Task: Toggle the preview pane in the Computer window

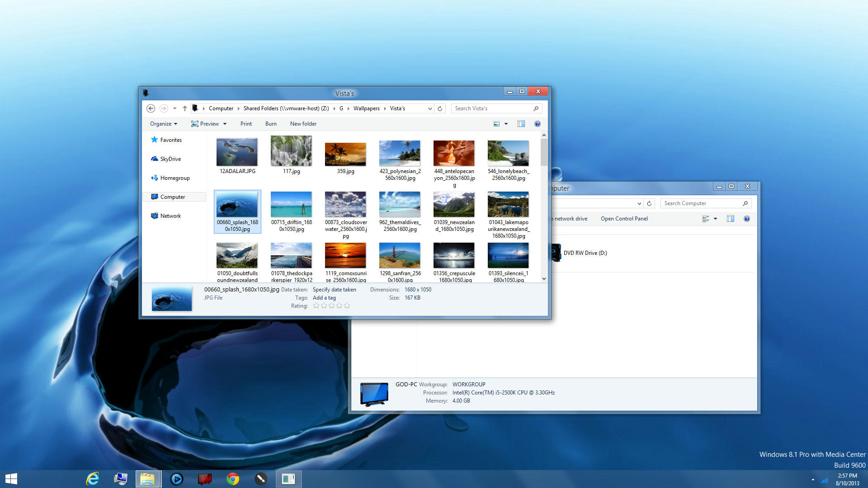Action: [x=730, y=219]
